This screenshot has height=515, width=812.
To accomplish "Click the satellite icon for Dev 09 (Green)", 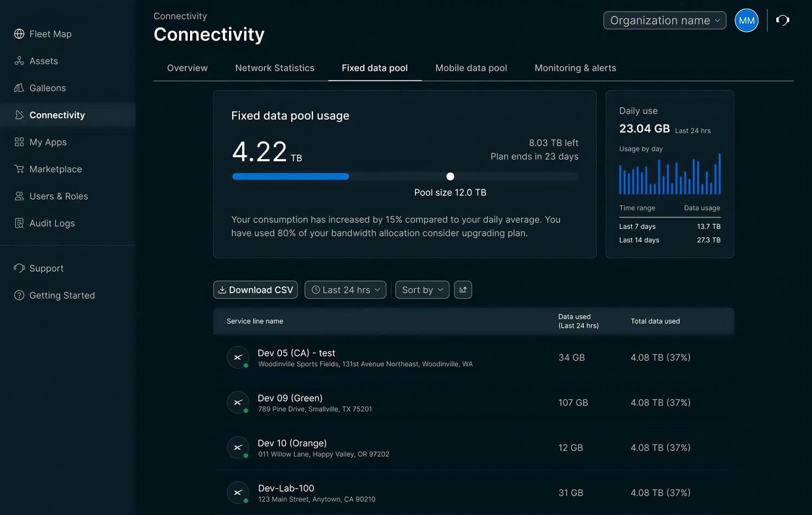I will 238,402.
